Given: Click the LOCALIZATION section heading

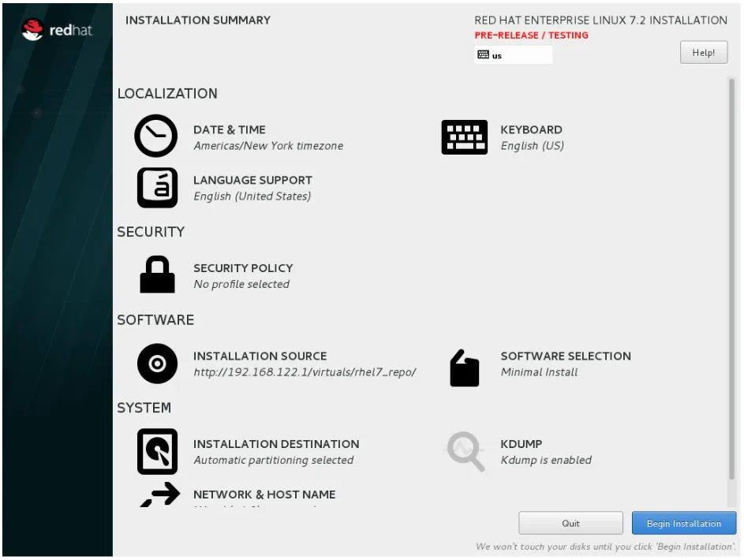Looking at the screenshot, I should [x=167, y=93].
